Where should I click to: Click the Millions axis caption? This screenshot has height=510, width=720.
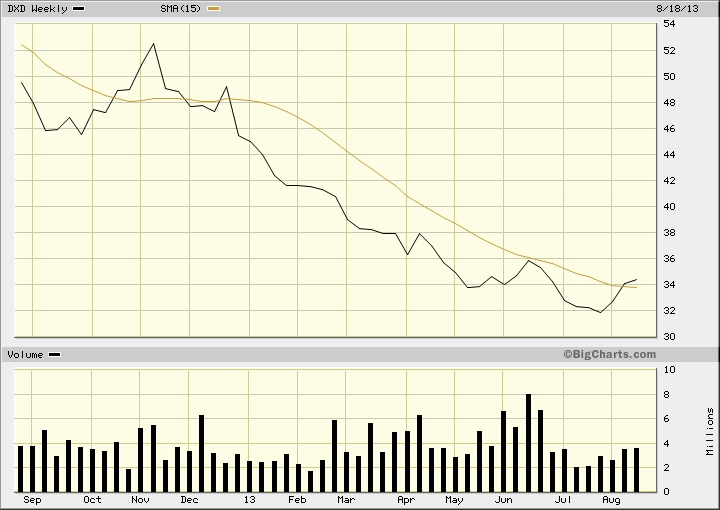[710, 432]
